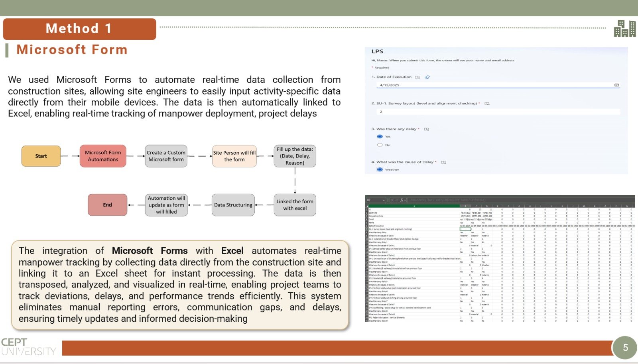Viewport: 638px width, 364px height.
Task: Open immersive reader for Date of Execution question
Action: tap(417, 77)
